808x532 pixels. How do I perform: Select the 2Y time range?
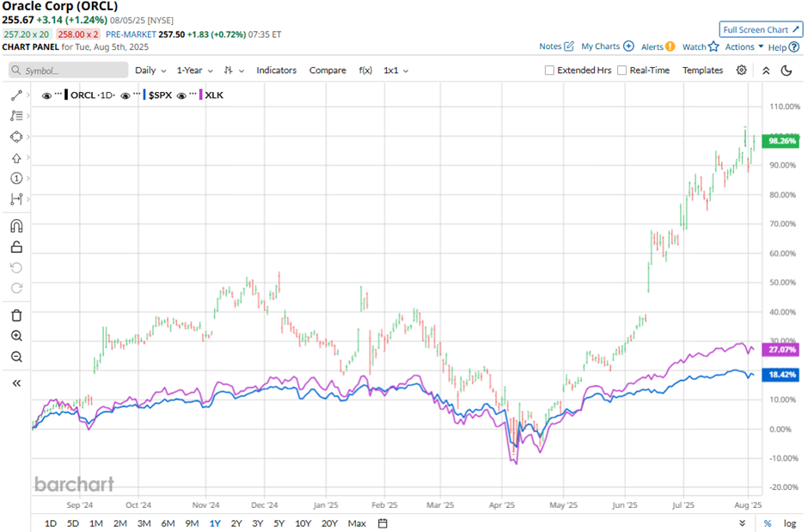236,523
